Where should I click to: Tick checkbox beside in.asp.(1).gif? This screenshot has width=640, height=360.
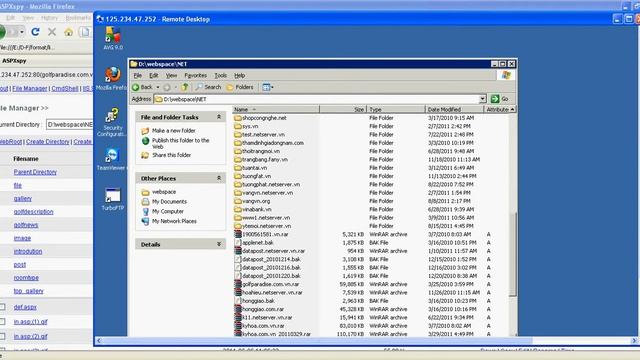(2, 322)
